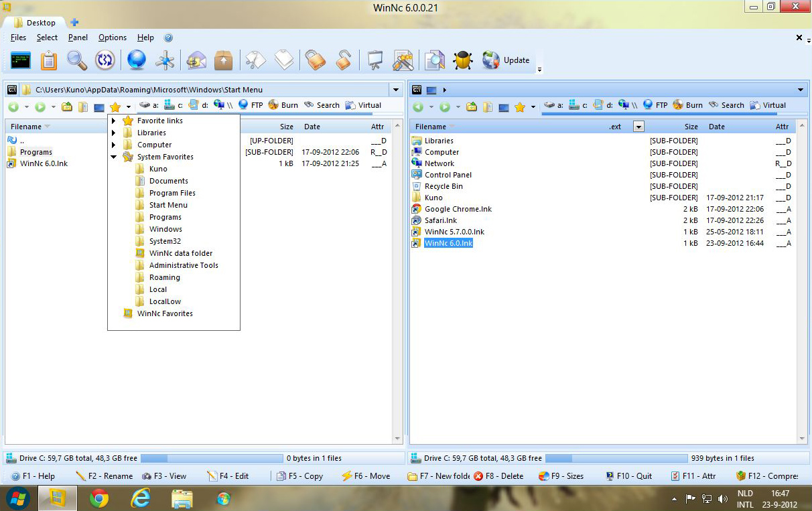The image size is (812, 511).
Task: Click the encrypt padlock icon on the toolbar
Action: (x=314, y=60)
